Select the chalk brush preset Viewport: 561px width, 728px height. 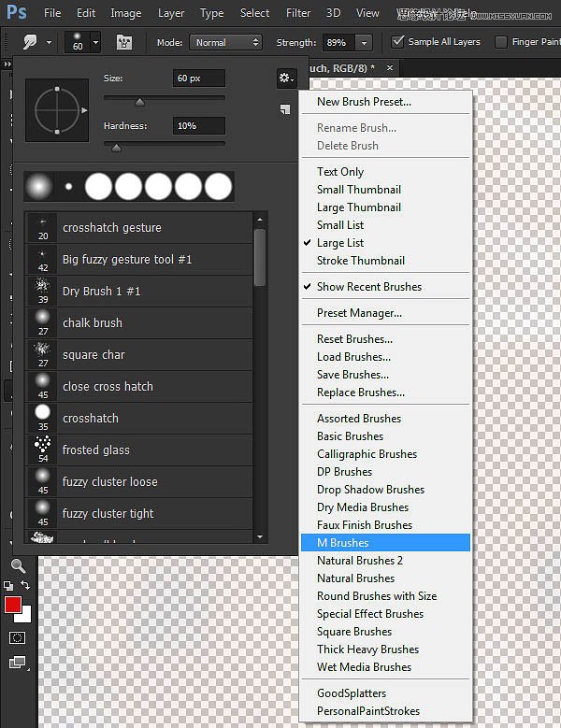139,322
